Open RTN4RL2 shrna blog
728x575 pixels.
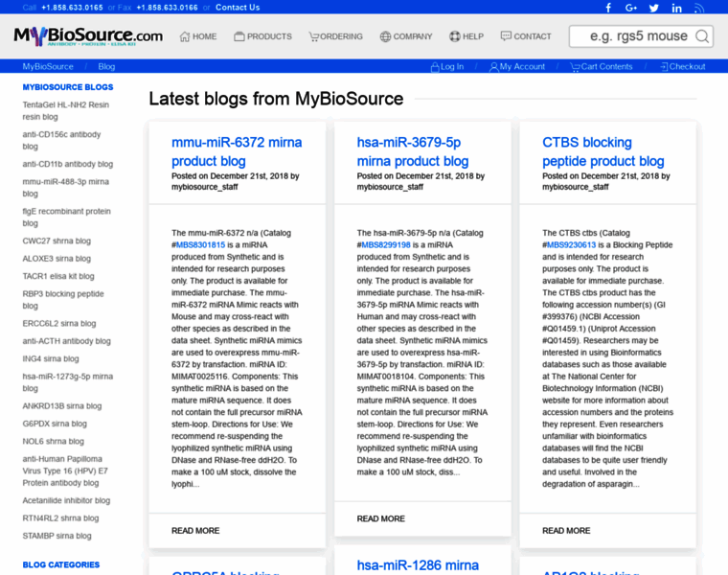coord(60,517)
